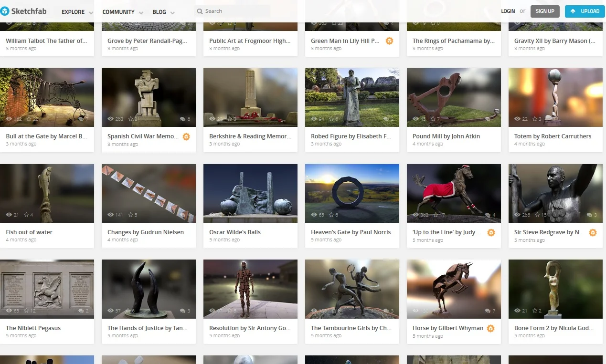
Task: Click title The Rings of Pachamama
Action: point(454,41)
